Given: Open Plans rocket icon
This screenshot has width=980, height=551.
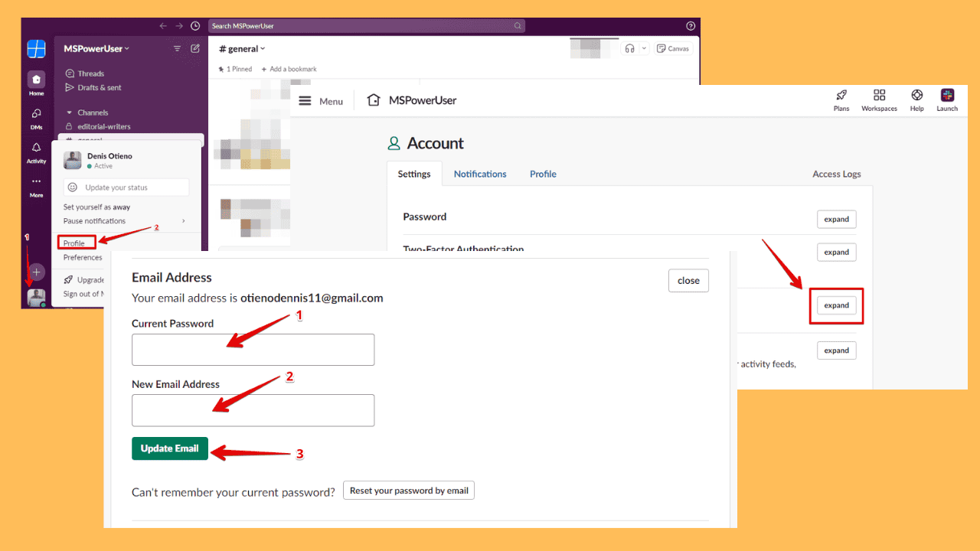Looking at the screenshot, I should [841, 100].
